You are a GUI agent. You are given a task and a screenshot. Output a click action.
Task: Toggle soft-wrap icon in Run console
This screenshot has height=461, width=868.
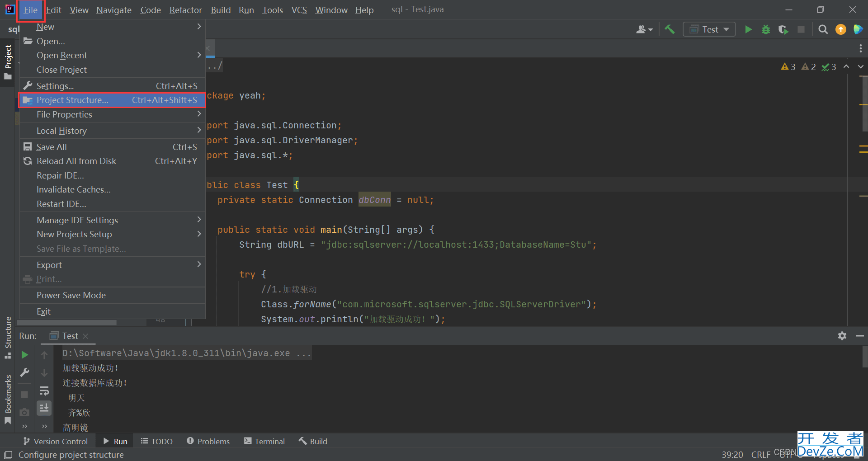pyautogui.click(x=44, y=390)
